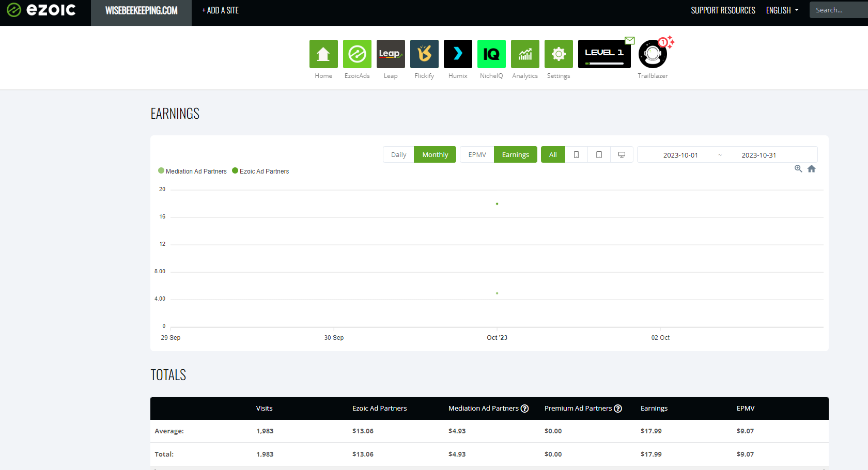Open the NicheIQ icon
The width and height of the screenshot is (868, 470).
[x=491, y=54]
